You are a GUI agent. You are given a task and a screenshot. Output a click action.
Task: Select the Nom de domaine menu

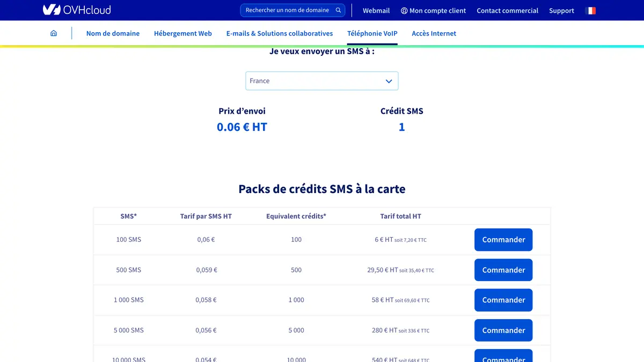pos(113,33)
